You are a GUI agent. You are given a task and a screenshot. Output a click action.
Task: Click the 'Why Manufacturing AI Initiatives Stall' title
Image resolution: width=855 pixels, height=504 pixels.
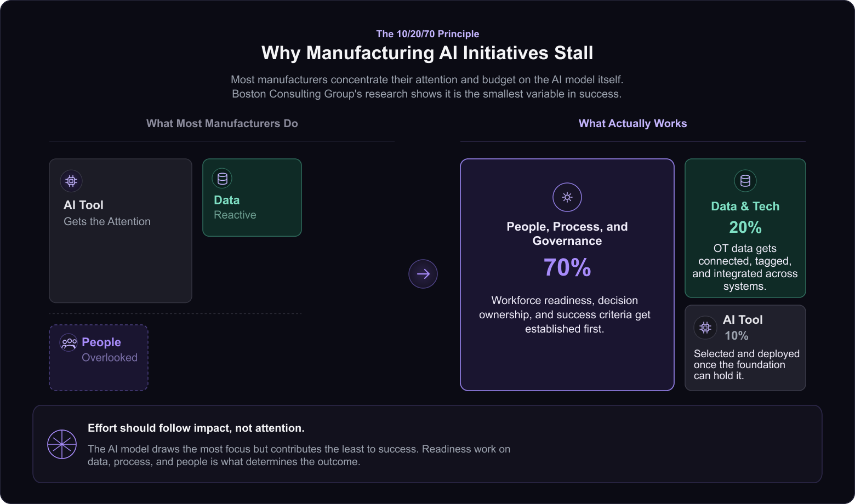pyautogui.click(x=428, y=53)
